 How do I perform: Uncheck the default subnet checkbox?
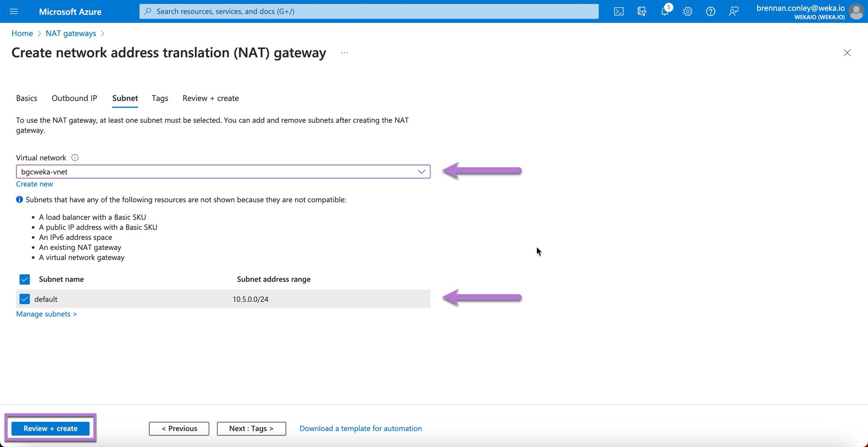coord(25,299)
